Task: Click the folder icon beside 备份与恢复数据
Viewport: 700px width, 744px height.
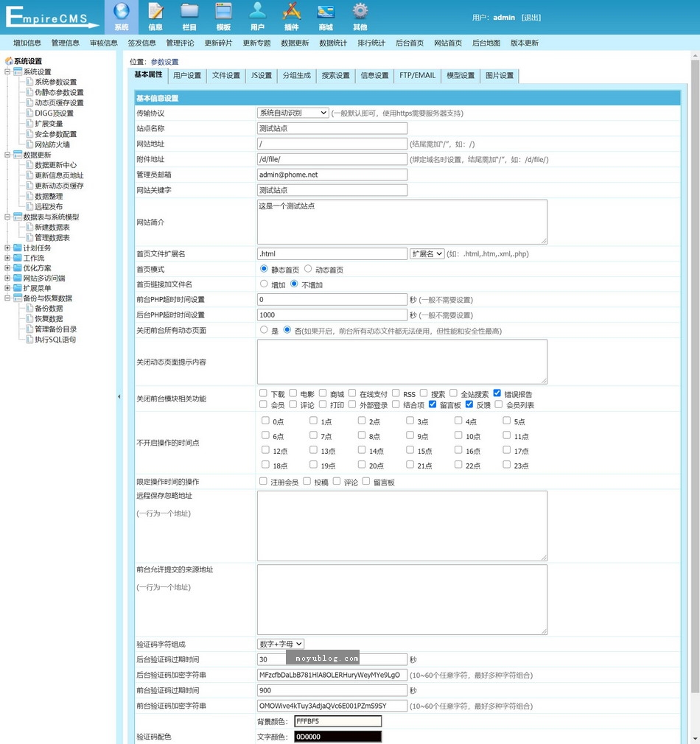Action: coord(18,298)
